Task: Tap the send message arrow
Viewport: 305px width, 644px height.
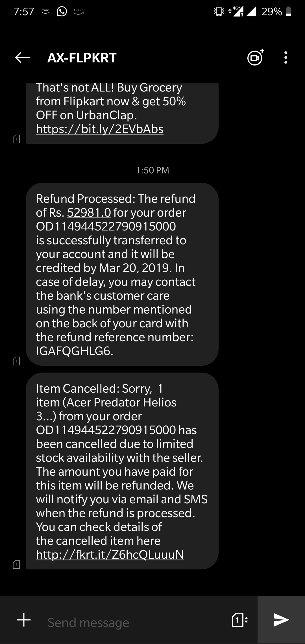Action: coord(281,620)
